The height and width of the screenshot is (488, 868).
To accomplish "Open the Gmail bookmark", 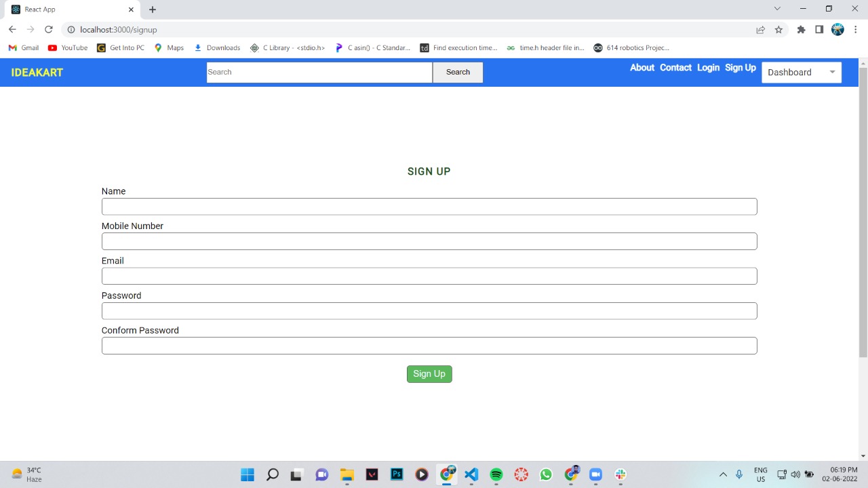I will pyautogui.click(x=23, y=47).
